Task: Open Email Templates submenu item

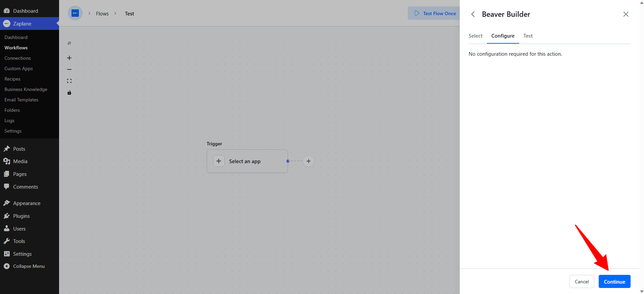Action: [x=21, y=100]
